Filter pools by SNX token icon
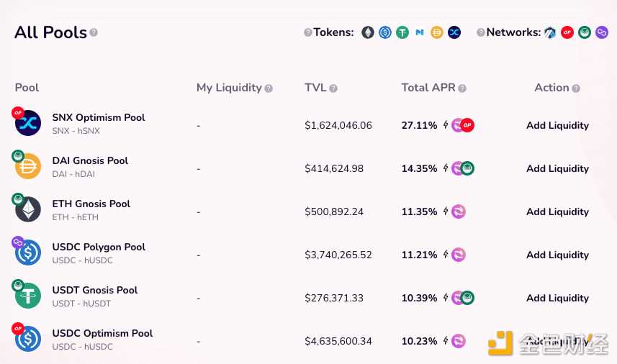617x364 pixels. (x=454, y=32)
